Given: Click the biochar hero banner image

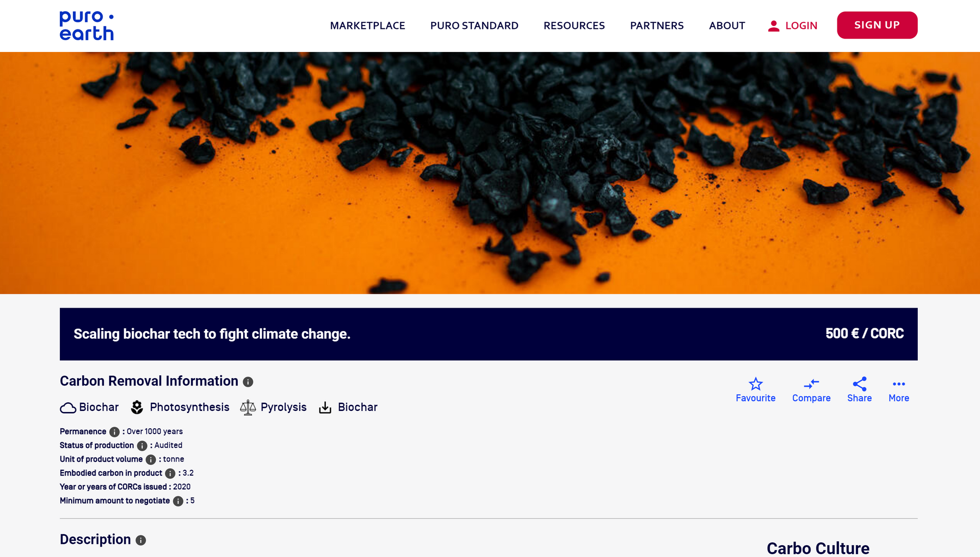Looking at the screenshot, I should (x=490, y=172).
